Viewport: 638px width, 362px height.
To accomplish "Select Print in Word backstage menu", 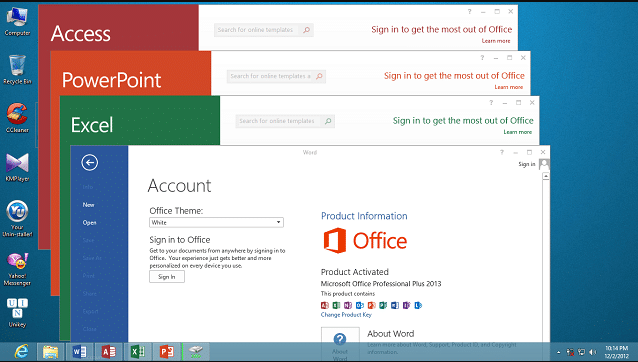I will (x=89, y=276).
